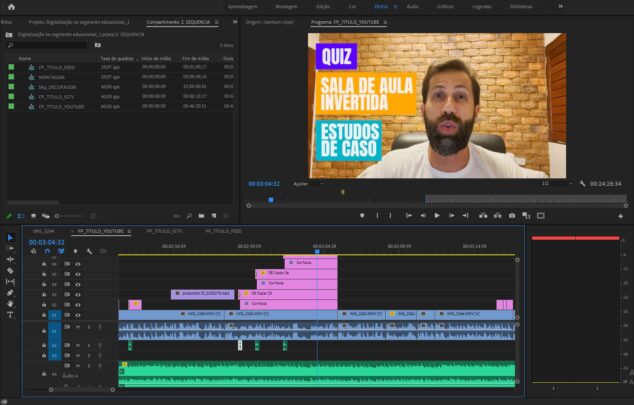Select the MONTAGEM sequence in the bin
The width and height of the screenshot is (634, 405).
point(53,76)
